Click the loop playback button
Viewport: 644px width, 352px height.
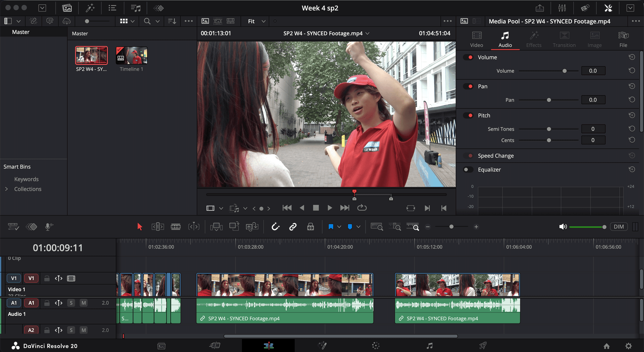pyautogui.click(x=362, y=208)
